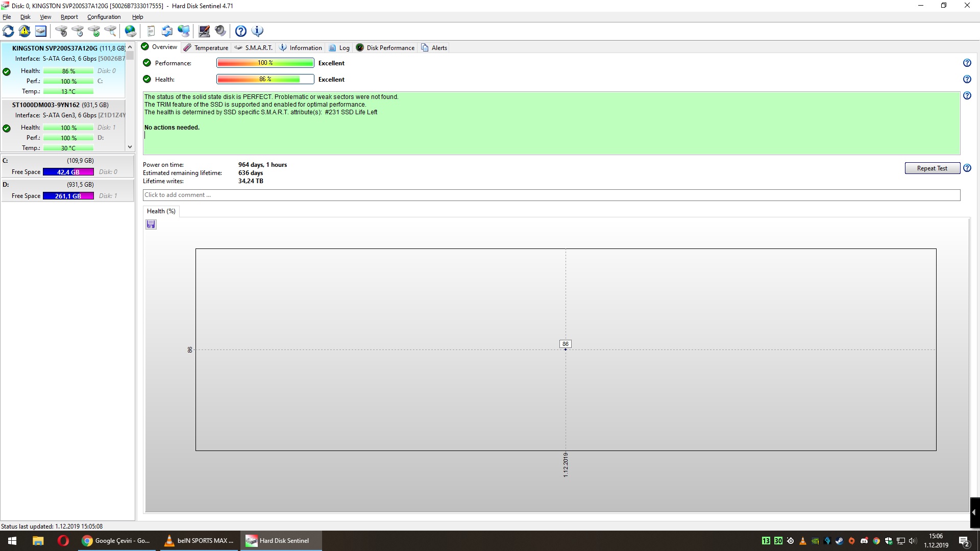The width and height of the screenshot is (980, 551).
Task: Click the help icon beside status text box
Action: click(x=967, y=95)
